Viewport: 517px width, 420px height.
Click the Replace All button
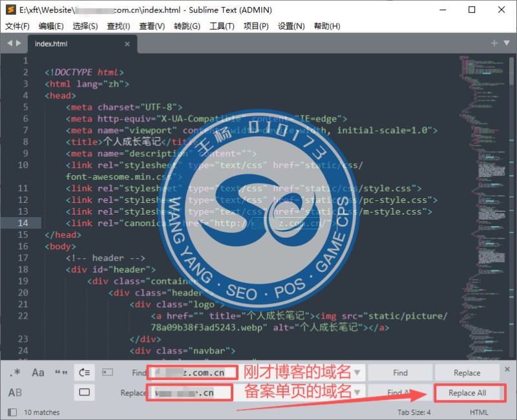pyautogui.click(x=467, y=393)
